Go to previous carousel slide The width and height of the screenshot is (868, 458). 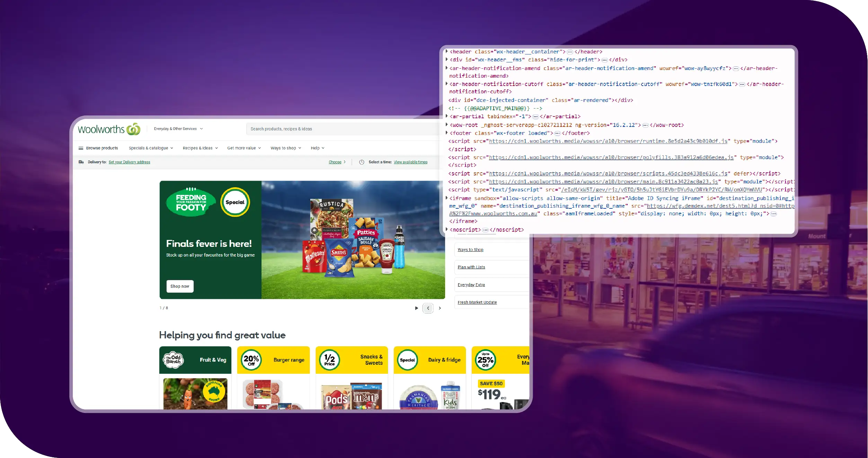pyautogui.click(x=428, y=308)
